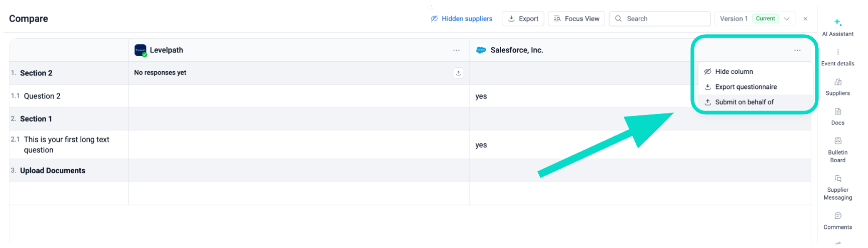The height and width of the screenshot is (248, 868).
Task: Click the upload icon in Levelpath Section 2 row
Action: coord(458,73)
